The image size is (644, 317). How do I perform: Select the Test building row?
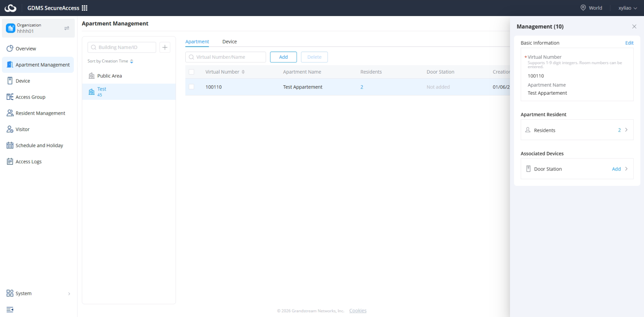pos(129,92)
